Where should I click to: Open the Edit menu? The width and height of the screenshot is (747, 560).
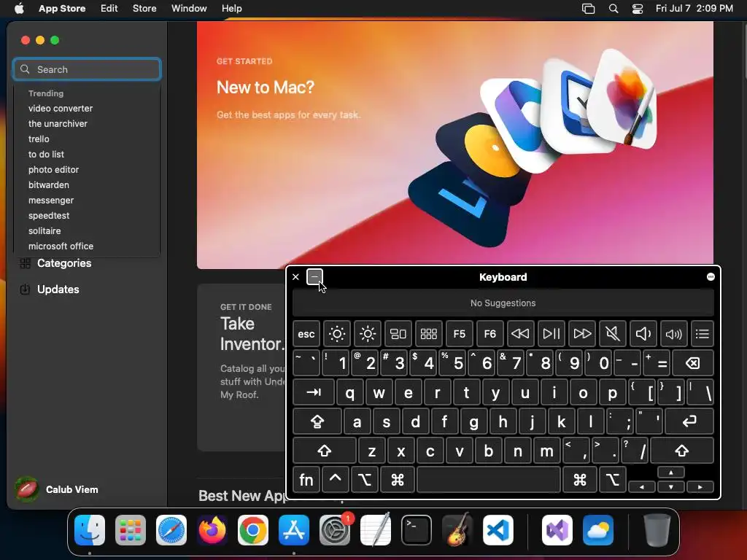pyautogui.click(x=109, y=9)
